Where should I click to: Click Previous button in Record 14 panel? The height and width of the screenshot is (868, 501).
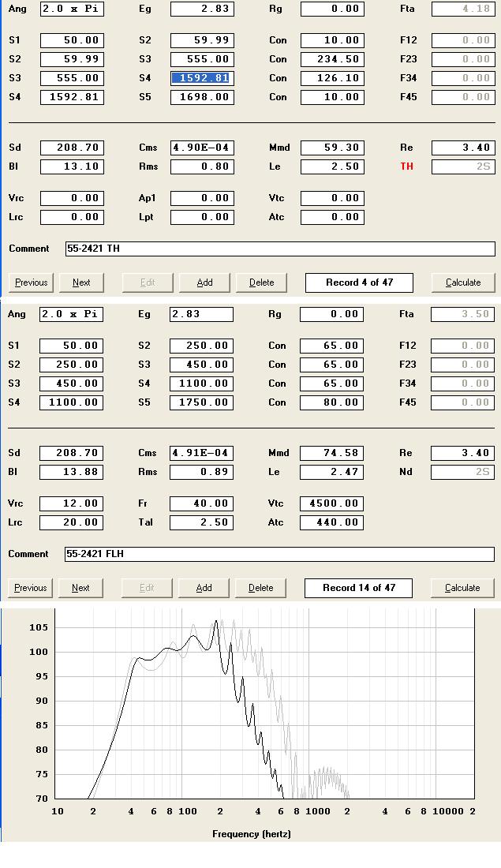[x=31, y=588]
